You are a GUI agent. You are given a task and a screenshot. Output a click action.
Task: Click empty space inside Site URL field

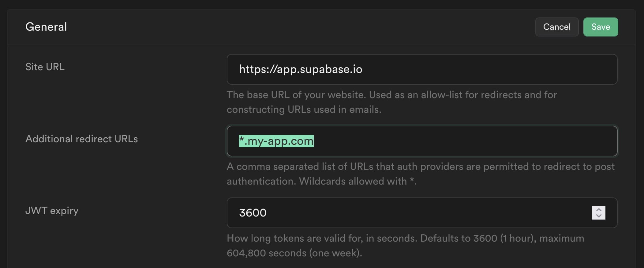pos(490,69)
